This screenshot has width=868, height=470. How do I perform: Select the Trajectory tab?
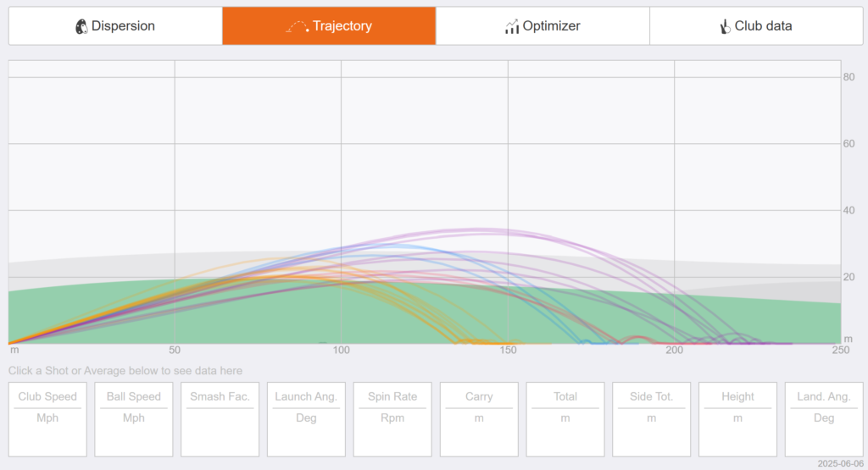coord(329,26)
